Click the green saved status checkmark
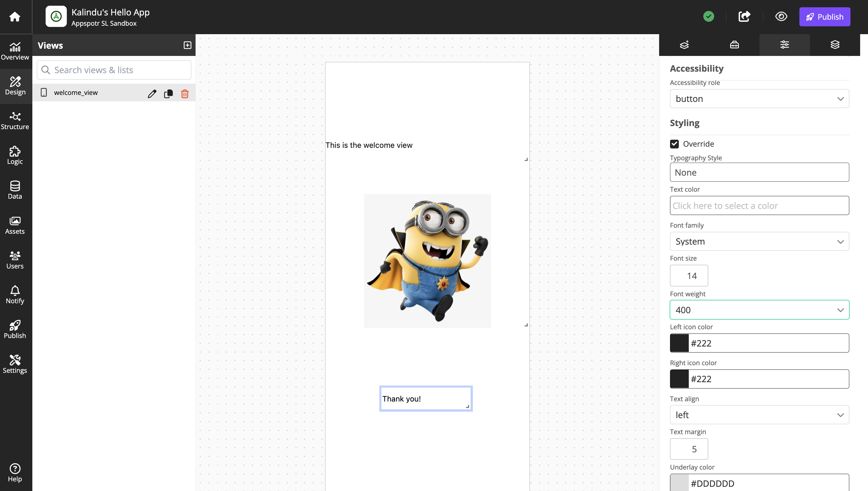Screen dimensions: 868x491 point(708,16)
